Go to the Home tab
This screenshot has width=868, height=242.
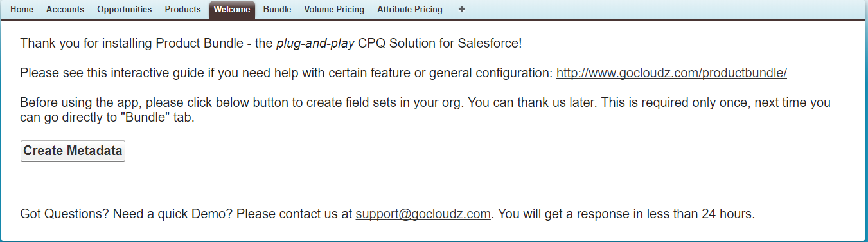[x=22, y=10]
